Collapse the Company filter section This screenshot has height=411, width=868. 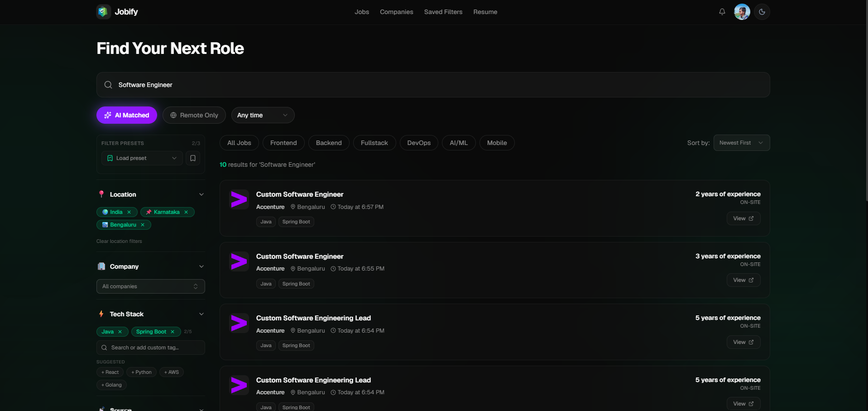point(201,266)
